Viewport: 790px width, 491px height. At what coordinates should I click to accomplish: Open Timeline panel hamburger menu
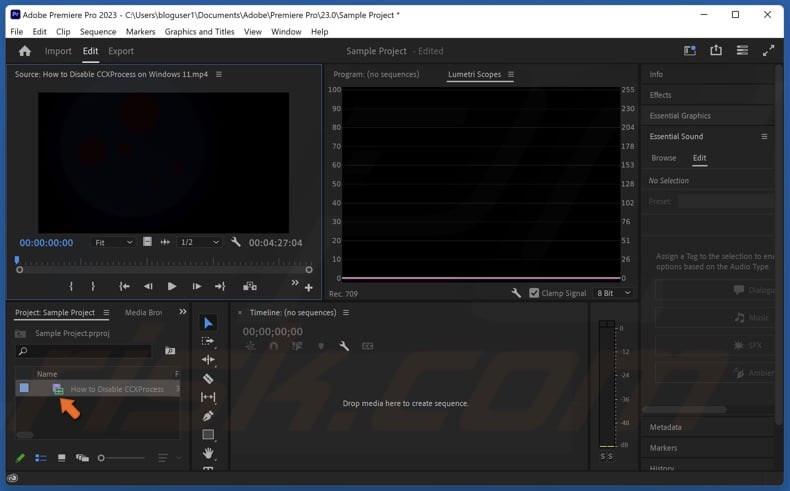(346, 312)
